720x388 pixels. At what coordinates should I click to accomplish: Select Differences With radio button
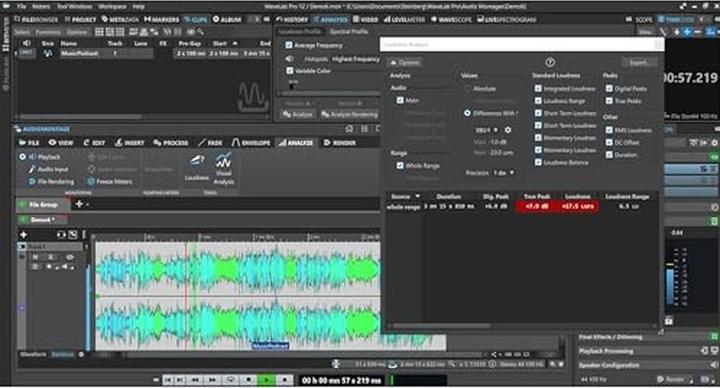[x=467, y=113]
